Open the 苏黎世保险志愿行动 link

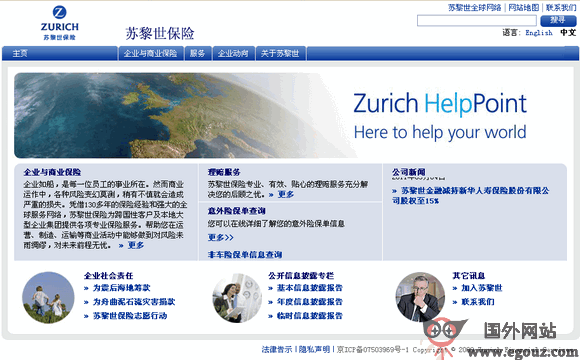130,316
